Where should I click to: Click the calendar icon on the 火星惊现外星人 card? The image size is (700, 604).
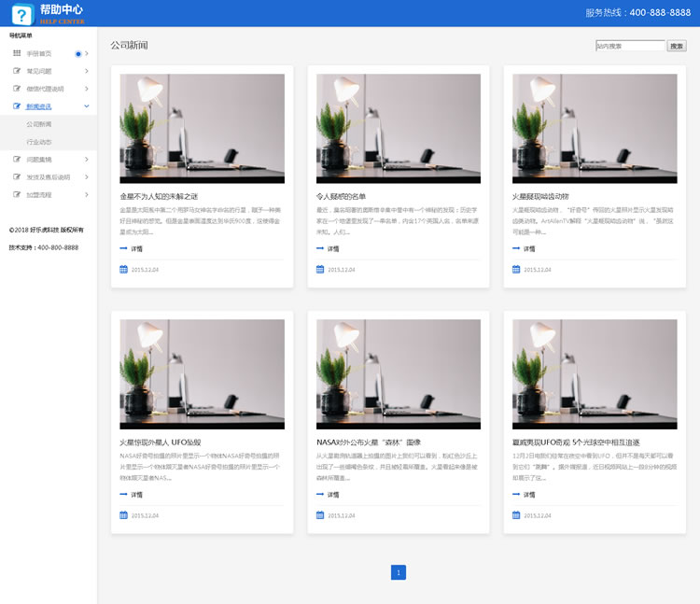pyautogui.click(x=123, y=515)
